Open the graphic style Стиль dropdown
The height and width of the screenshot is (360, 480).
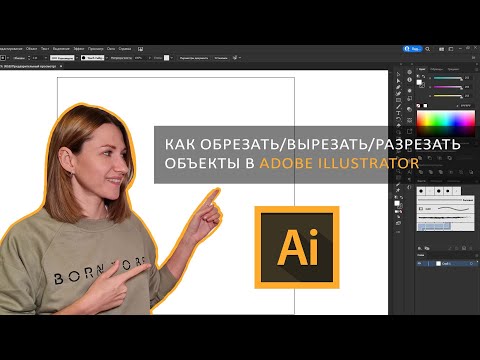[171, 58]
